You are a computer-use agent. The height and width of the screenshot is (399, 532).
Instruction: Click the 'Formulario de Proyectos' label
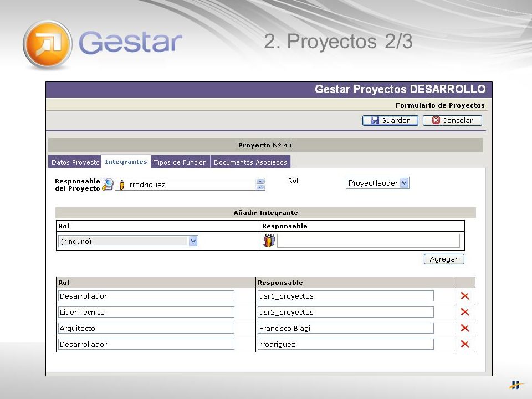(x=440, y=105)
